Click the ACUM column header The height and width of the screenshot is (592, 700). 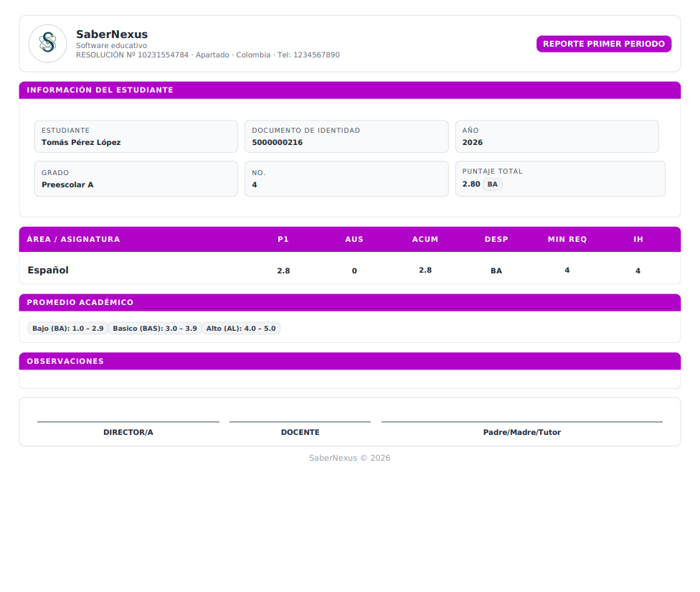click(425, 239)
